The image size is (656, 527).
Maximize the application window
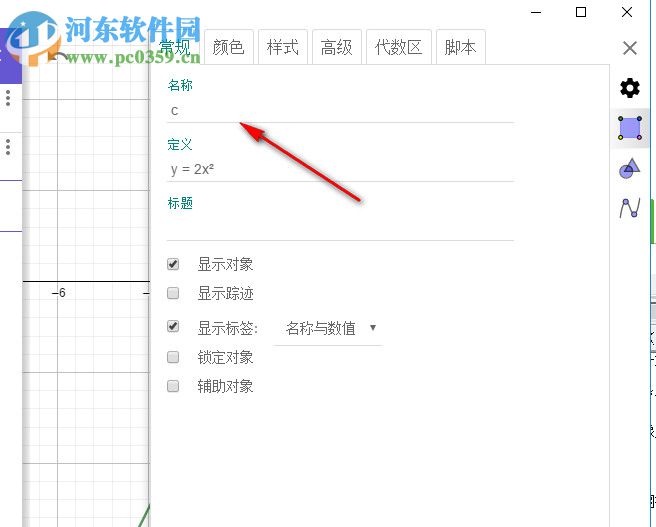point(581,12)
